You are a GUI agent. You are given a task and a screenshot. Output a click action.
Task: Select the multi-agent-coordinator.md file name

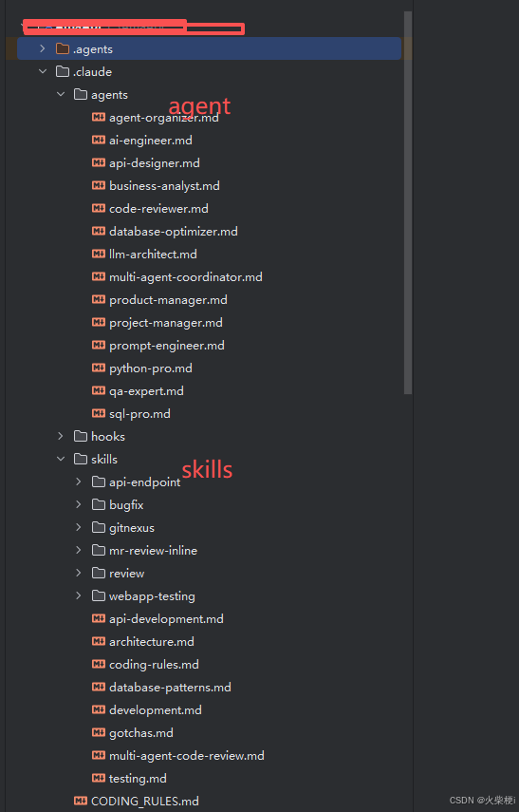[x=186, y=277]
